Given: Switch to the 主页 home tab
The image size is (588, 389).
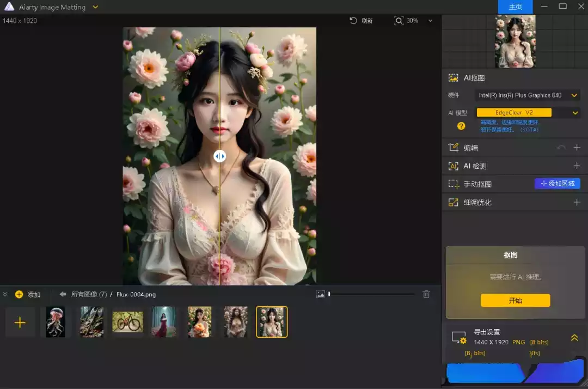Looking at the screenshot, I should coord(515,7).
